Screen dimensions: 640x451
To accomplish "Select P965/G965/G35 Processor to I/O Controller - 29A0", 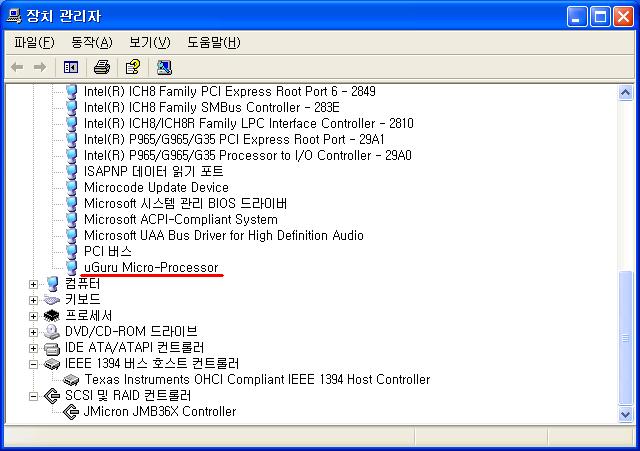I will click(x=247, y=156).
